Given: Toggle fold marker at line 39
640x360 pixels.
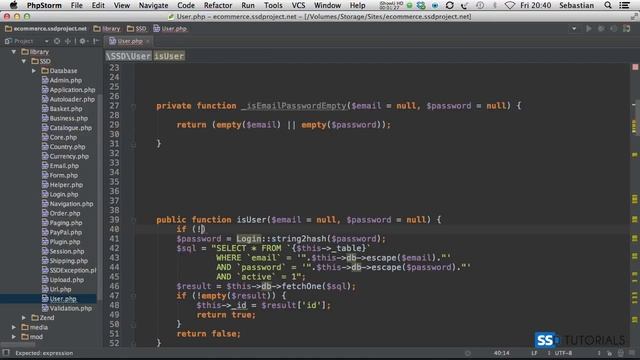Looking at the screenshot, I should (x=133, y=220).
